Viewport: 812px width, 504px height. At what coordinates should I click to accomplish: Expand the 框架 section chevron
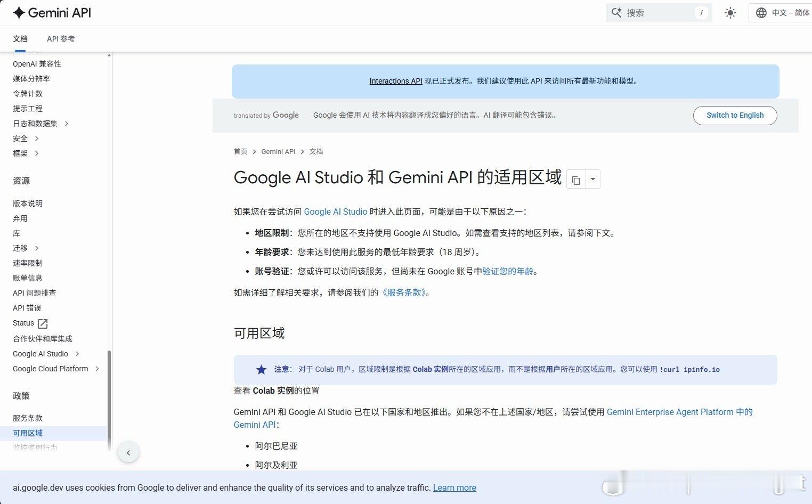(37, 153)
